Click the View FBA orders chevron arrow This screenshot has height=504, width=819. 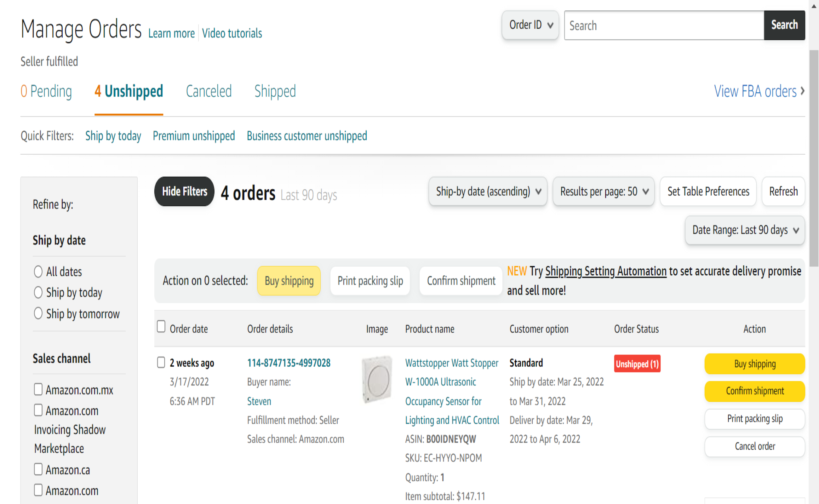802,91
